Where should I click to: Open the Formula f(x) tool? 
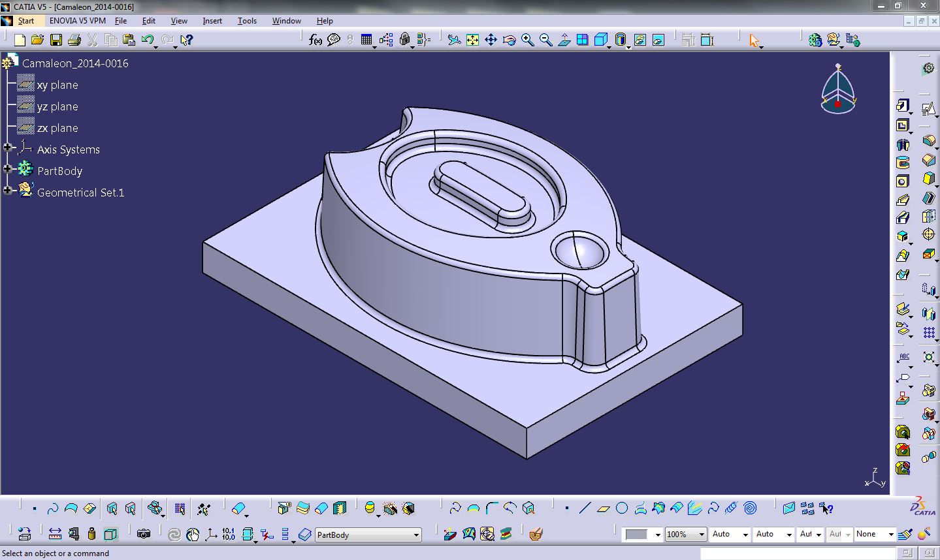pos(316,40)
